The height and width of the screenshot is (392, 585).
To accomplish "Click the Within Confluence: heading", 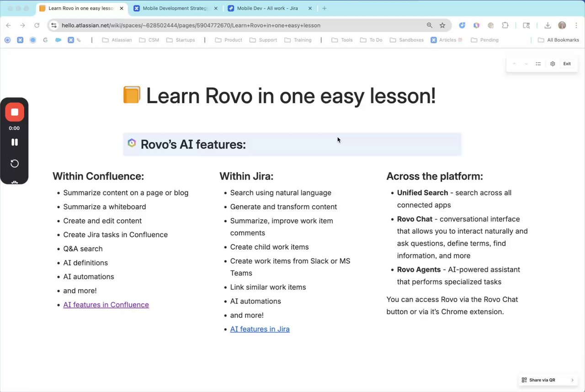I will click(x=98, y=176).
